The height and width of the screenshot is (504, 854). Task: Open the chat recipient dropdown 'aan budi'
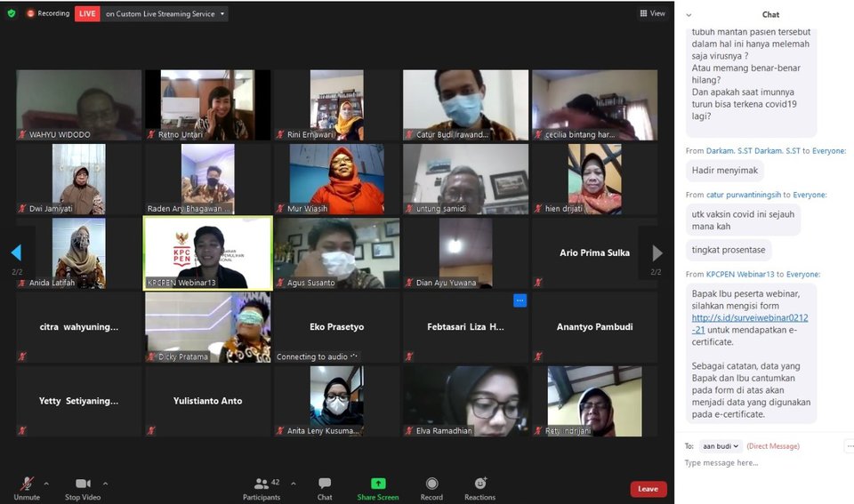coord(720,446)
